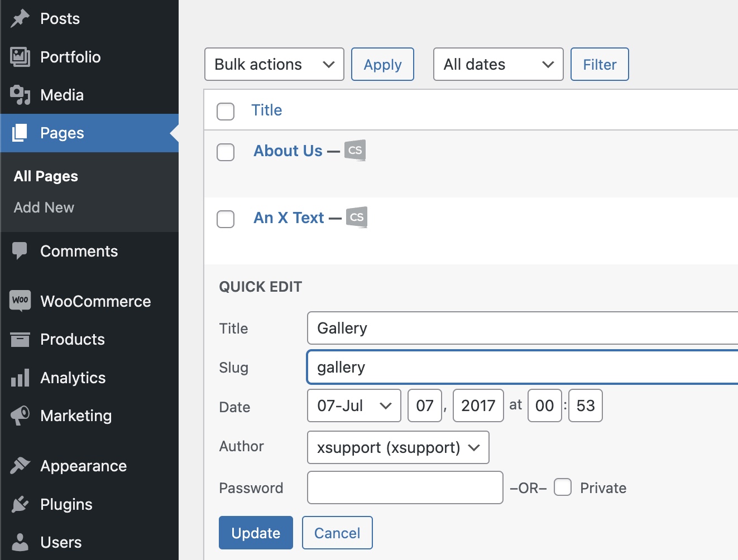Open the Author xsupport dropdown
This screenshot has height=560, width=738.
[x=398, y=447]
